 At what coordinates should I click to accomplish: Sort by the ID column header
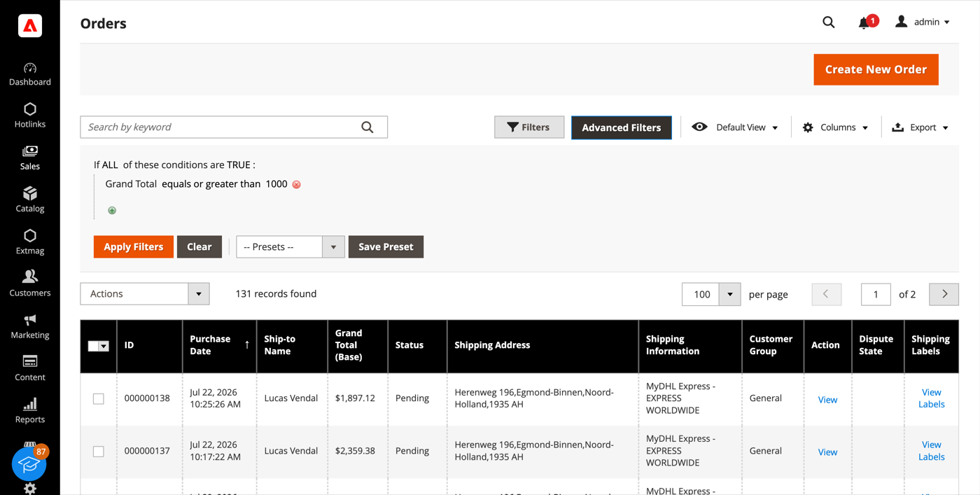150,346
